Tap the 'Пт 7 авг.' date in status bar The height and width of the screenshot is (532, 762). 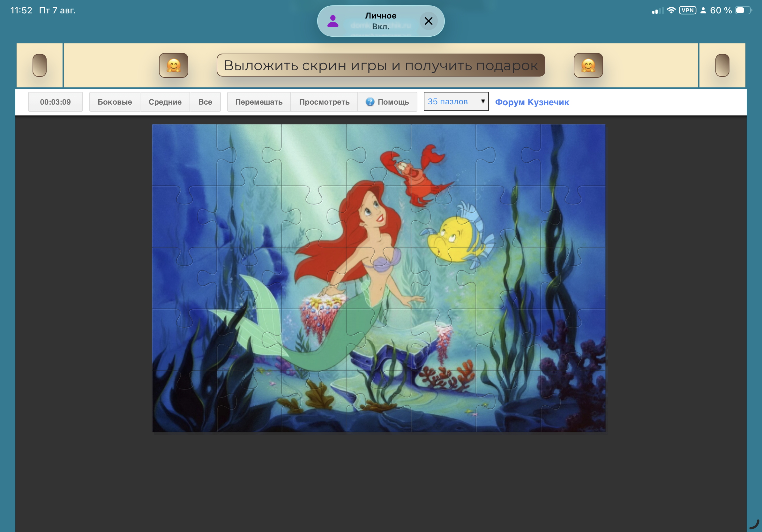tap(57, 10)
